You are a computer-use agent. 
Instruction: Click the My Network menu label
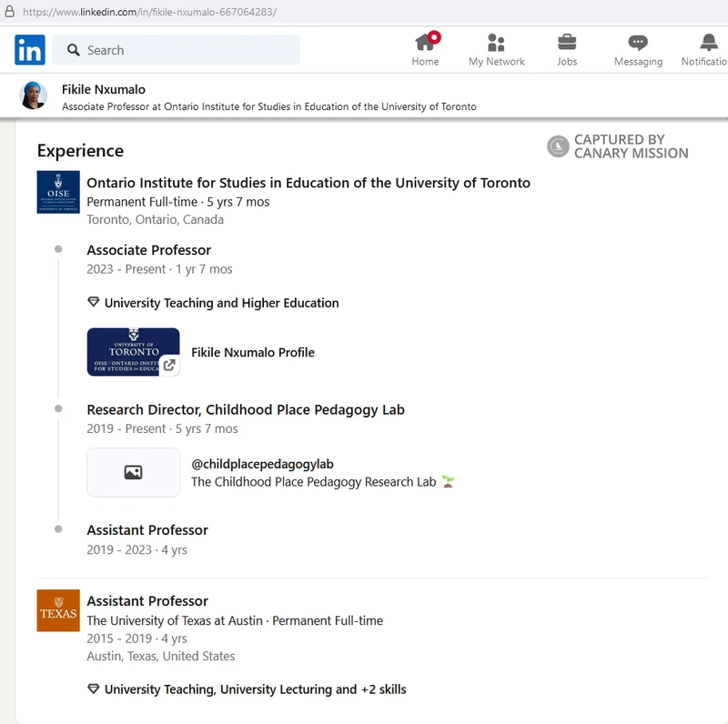496,61
